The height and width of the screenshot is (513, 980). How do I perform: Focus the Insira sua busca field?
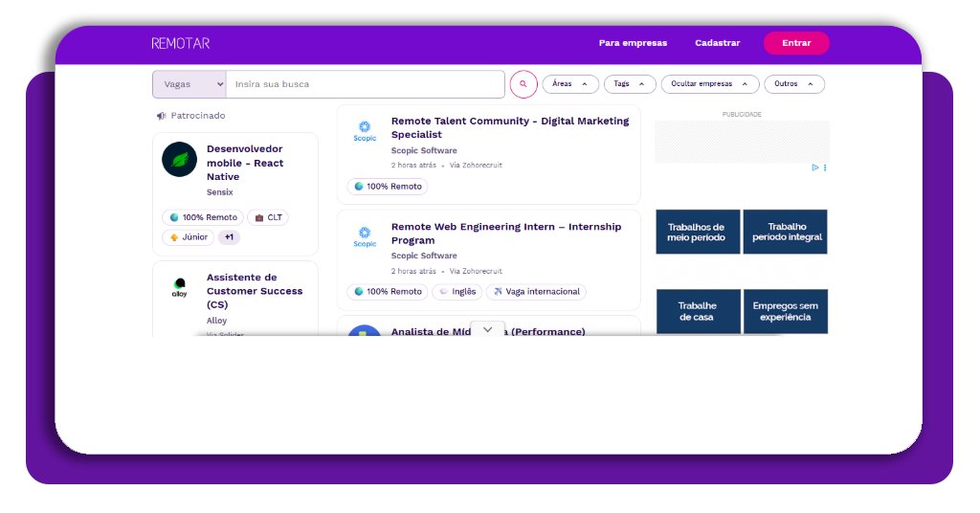click(x=365, y=84)
